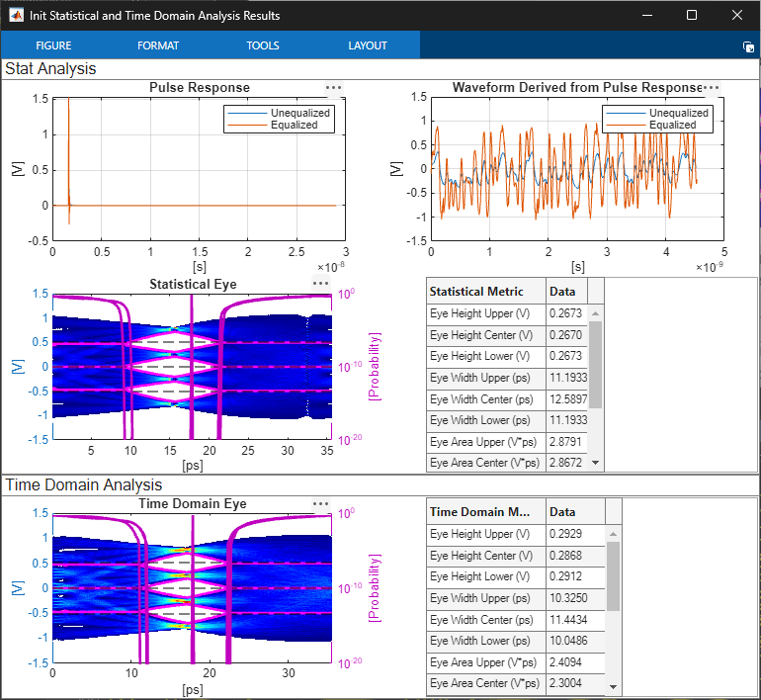Click the Statistical Metric table scrollbar thumb
Viewport: 761px width, 700px height.
click(596, 365)
